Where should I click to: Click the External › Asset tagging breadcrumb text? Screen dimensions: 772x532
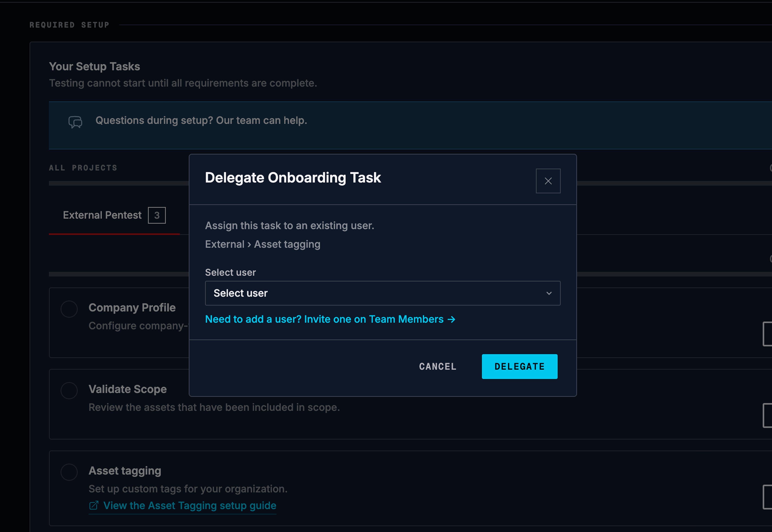tap(263, 244)
